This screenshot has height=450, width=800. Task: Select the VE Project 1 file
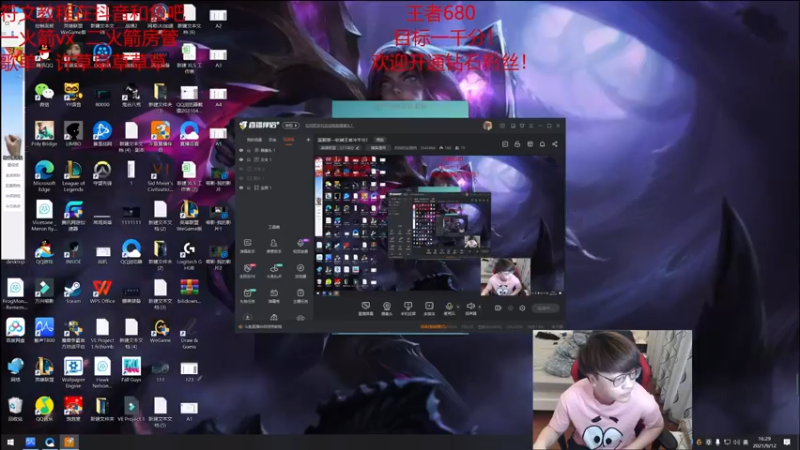(x=131, y=409)
